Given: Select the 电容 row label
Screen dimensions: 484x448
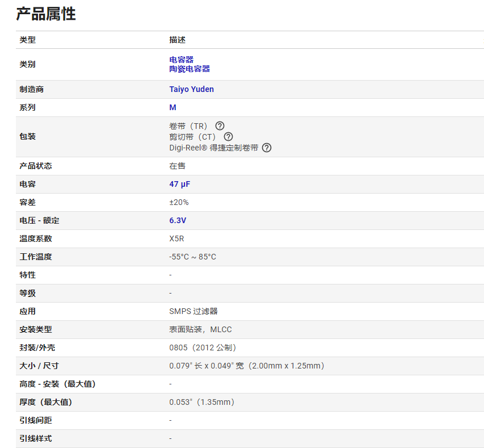Looking at the screenshot, I should point(27,184).
